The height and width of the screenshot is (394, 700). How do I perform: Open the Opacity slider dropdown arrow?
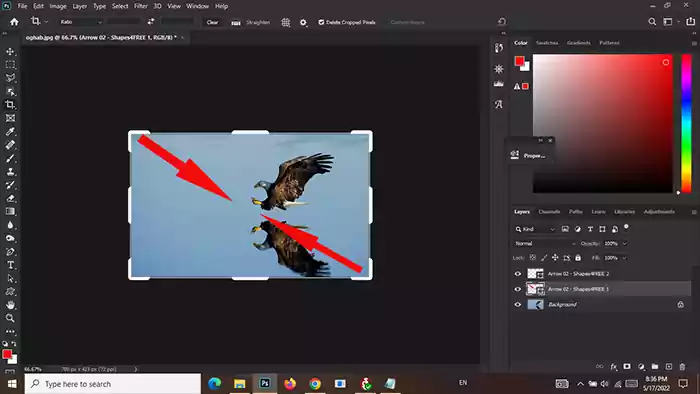625,244
